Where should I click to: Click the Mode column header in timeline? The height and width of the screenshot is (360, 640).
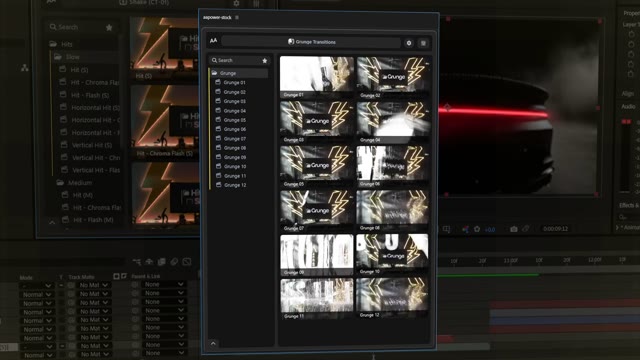(26, 278)
